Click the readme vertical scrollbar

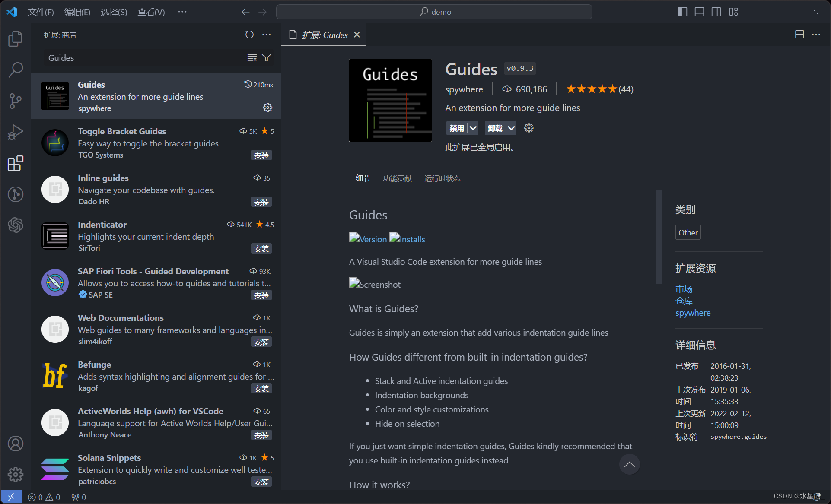point(659,237)
